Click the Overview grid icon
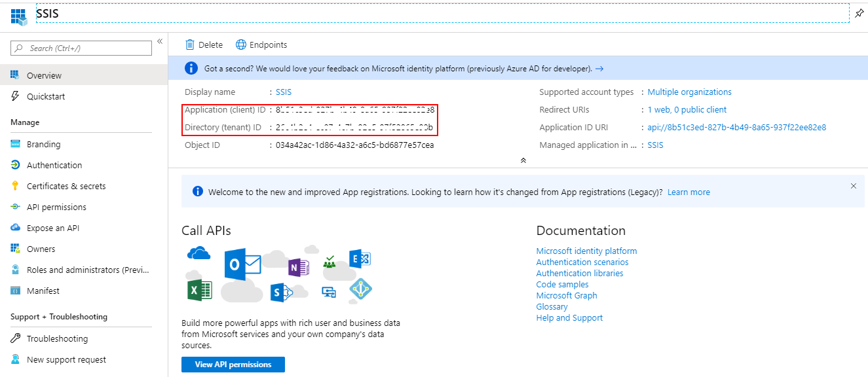Viewport: 868px width, 377px height. pos(15,75)
